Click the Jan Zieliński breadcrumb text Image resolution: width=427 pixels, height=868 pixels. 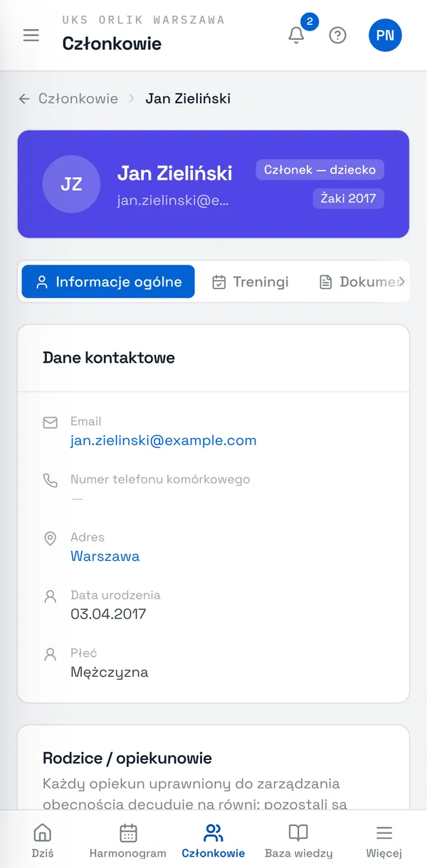[x=188, y=99]
